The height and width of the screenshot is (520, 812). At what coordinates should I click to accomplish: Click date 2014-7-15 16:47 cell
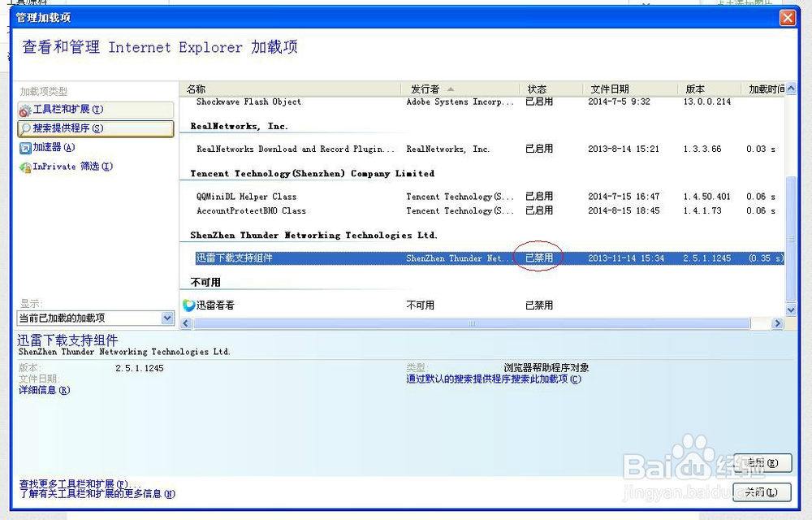coord(624,197)
